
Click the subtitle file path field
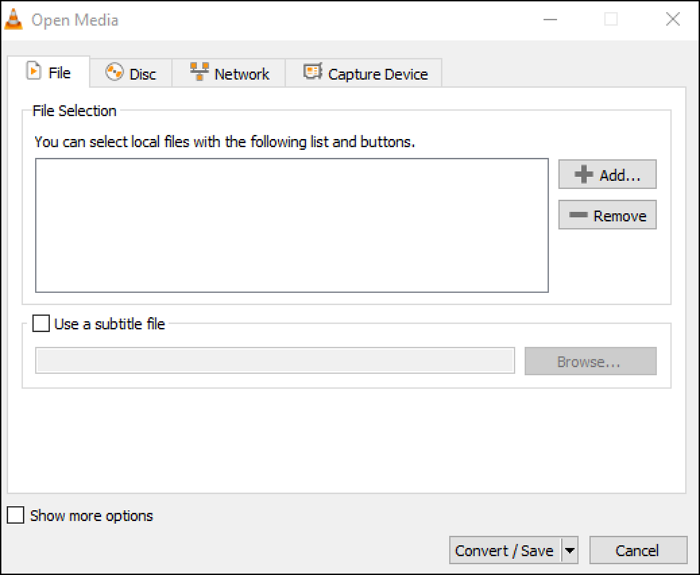click(x=274, y=361)
